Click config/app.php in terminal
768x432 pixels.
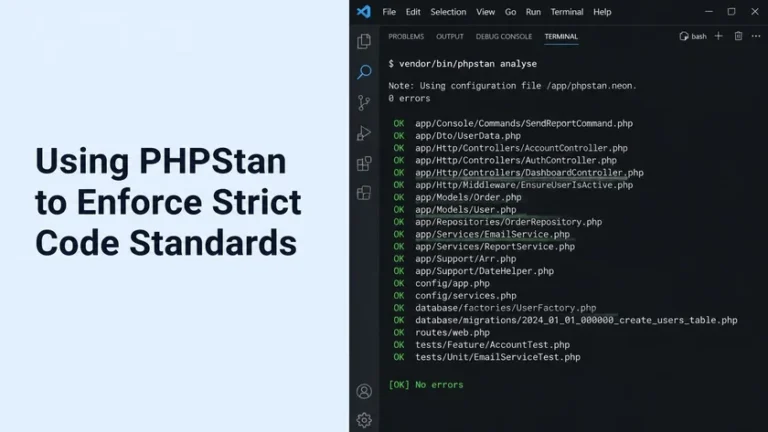click(x=453, y=283)
